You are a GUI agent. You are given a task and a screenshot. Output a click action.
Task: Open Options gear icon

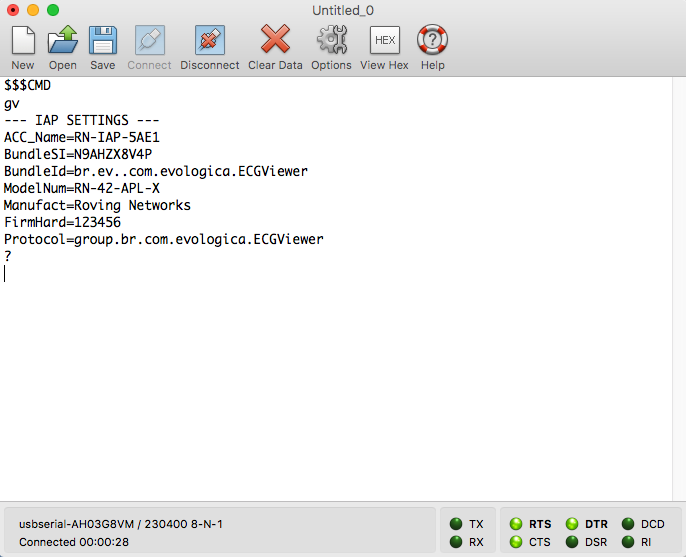tap(331, 41)
